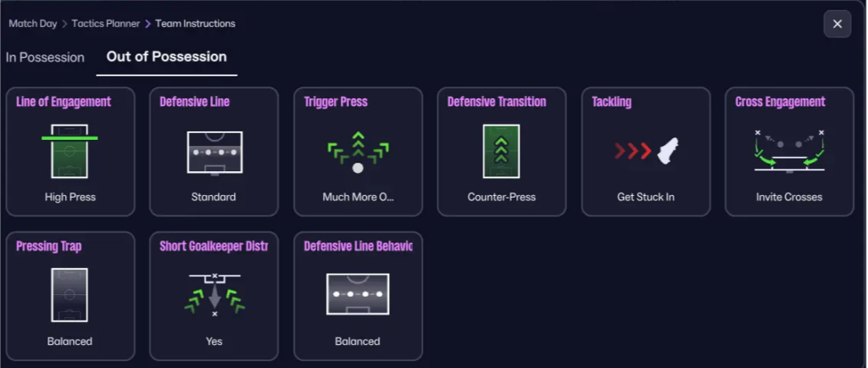The height and width of the screenshot is (368, 868).
Task: Click the Cross Engagement diagram icon
Action: tap(789, 151)
